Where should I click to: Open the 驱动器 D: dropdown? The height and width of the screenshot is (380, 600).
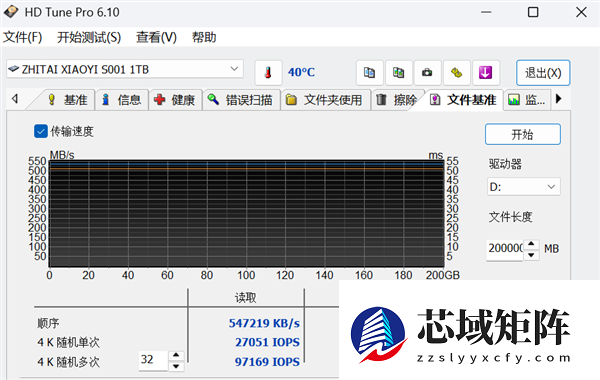coord(523,187)
